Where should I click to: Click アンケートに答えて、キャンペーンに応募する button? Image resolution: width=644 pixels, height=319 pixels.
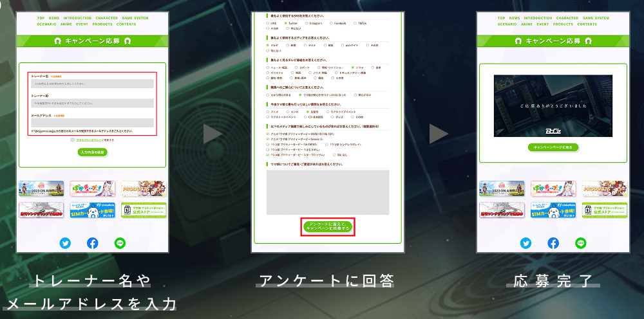328,227
